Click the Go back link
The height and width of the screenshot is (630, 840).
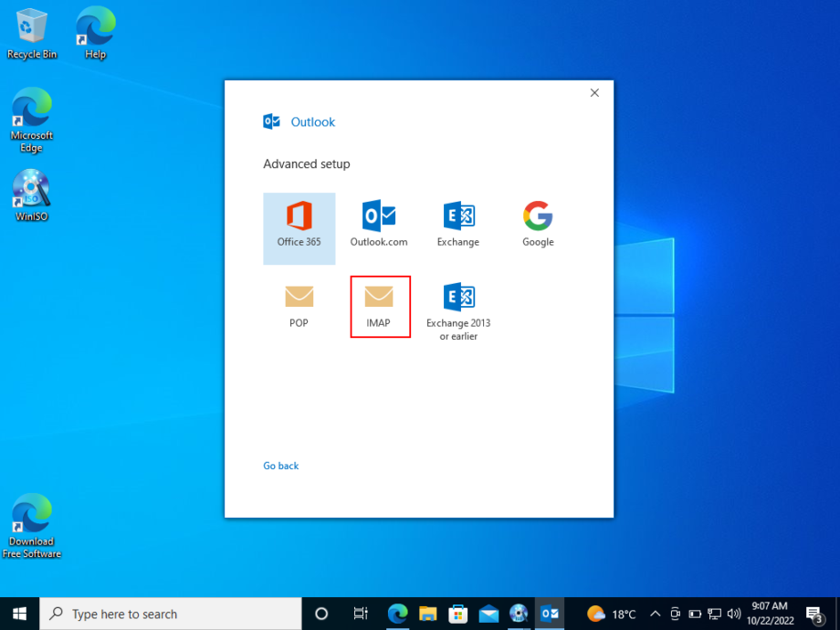pyautogui.click(x=280, y=466)
